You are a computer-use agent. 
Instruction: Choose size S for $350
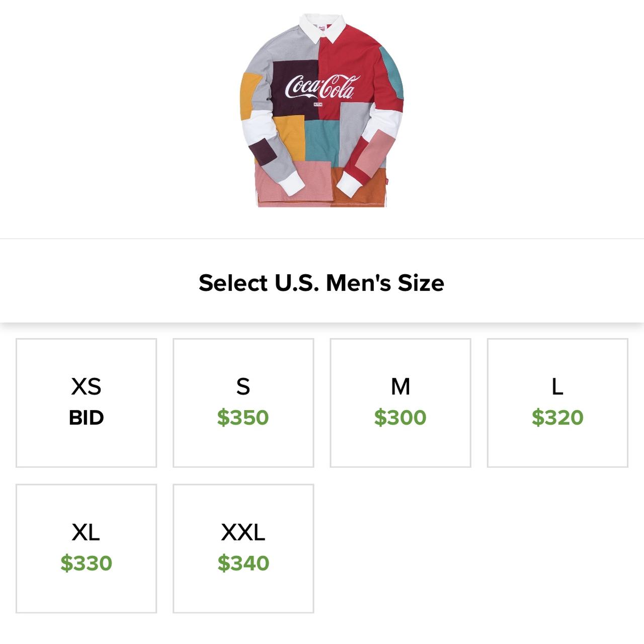[243, 403]
